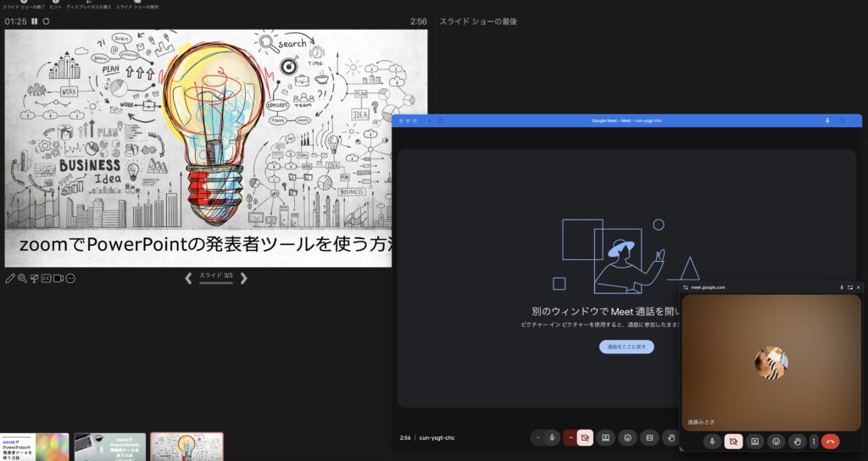Click スライド ショーの終了 to end the slide show
Viewport: 868px width, 461px height.
22,5
